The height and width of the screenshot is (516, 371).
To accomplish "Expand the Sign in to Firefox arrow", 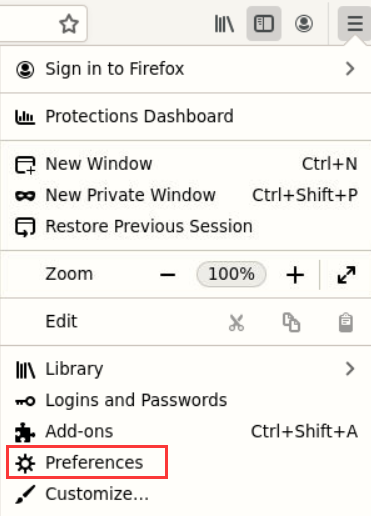I will point(350,69).
